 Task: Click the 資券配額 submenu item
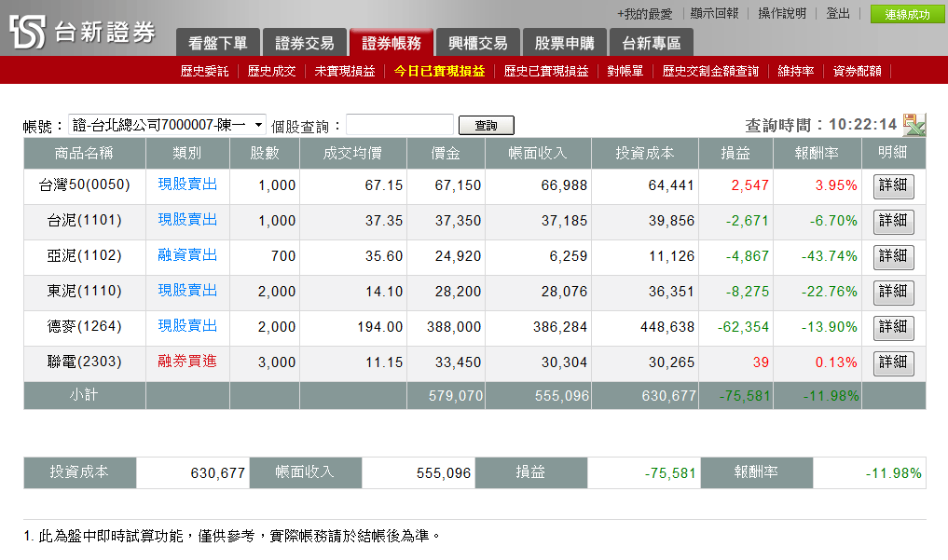click(x=857, y=71)
